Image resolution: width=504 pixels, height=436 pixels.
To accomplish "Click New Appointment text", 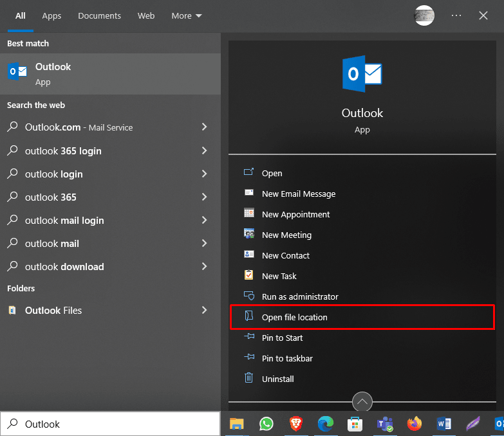I will (x=295, y=215).
